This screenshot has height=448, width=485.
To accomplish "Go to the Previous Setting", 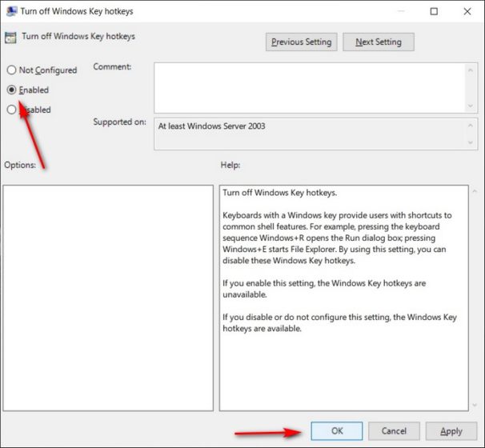I will (x=301, y=42).
